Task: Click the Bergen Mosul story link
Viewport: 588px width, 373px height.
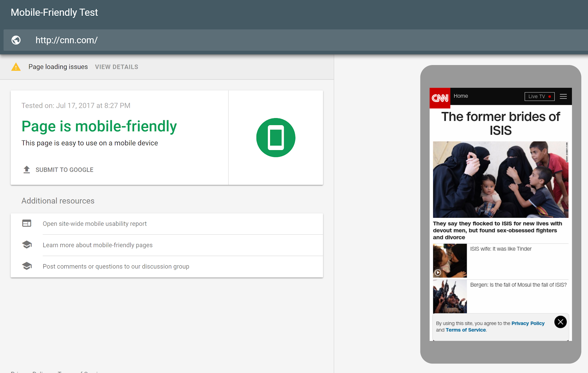Action: pos(519,285)
